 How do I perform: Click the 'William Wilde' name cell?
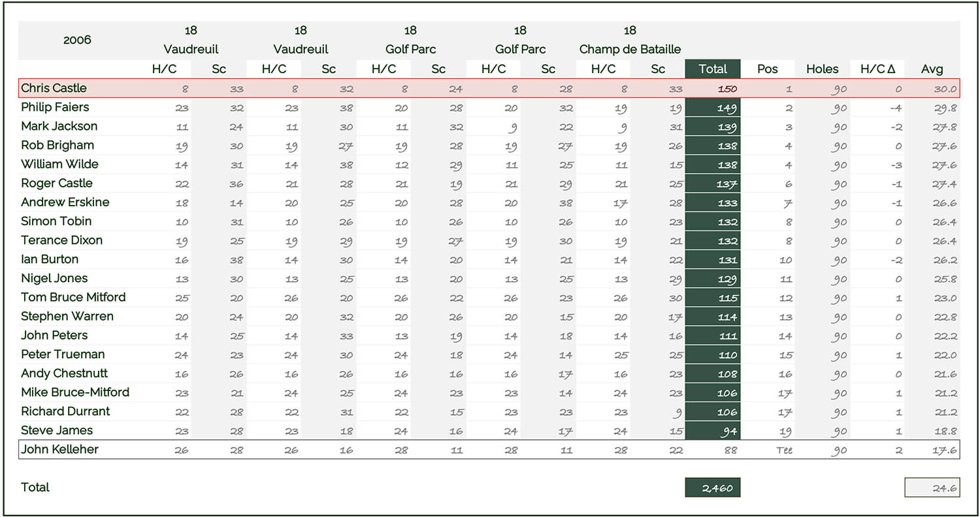(59, 164)
